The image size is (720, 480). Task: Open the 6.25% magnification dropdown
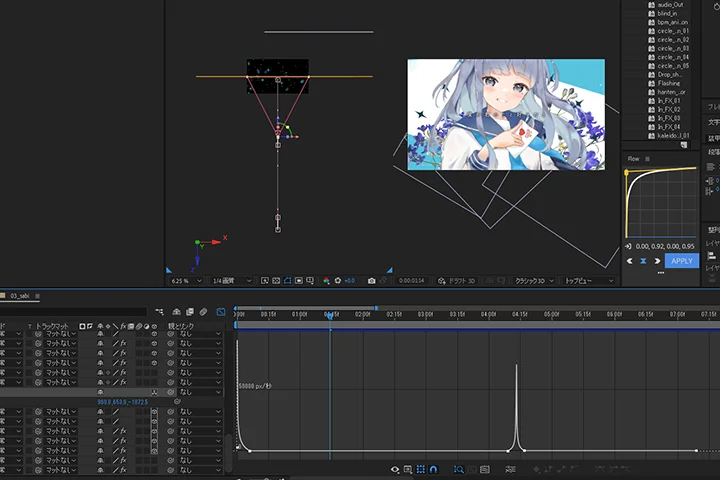[186, 281]
